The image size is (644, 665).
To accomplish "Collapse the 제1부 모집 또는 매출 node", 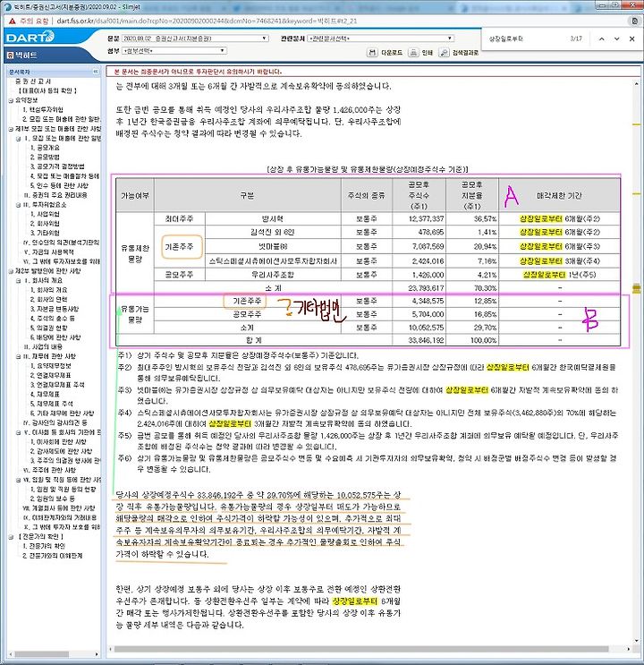I will point(11,129).
